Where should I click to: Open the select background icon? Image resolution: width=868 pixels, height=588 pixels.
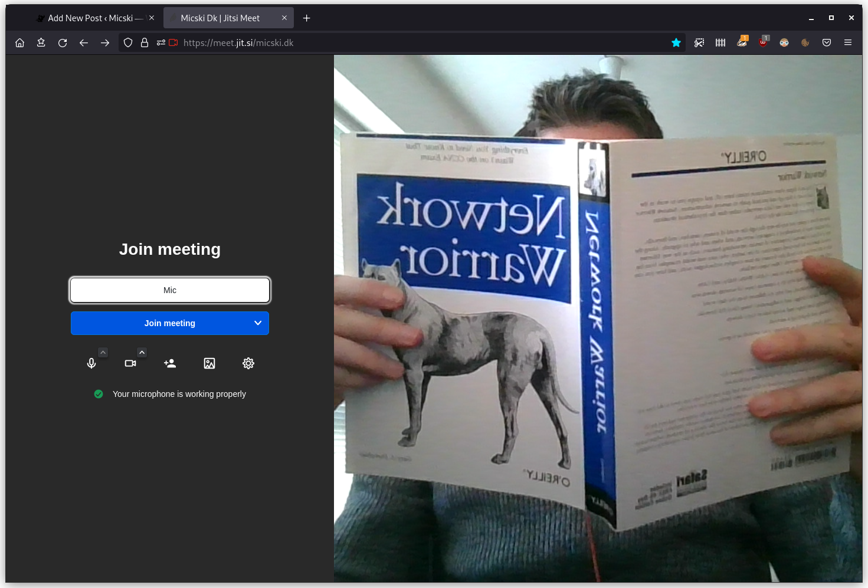click(209, 363)
